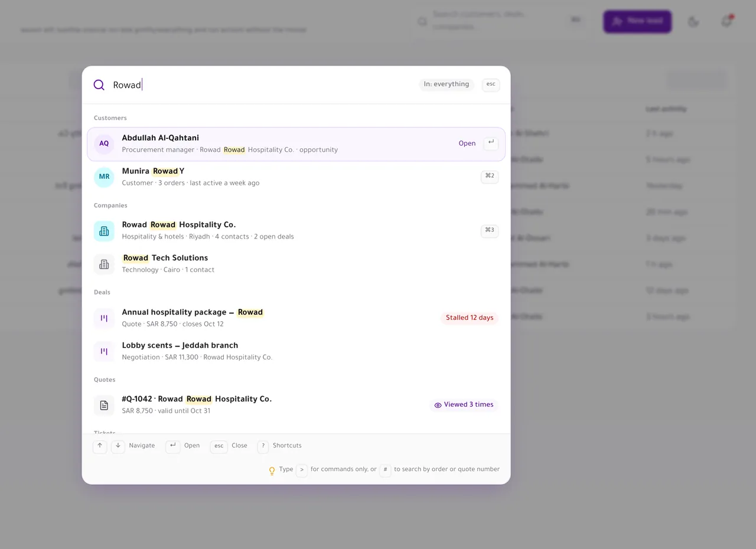
Task: Click the Navigate label in the footer
Action: 142,446
